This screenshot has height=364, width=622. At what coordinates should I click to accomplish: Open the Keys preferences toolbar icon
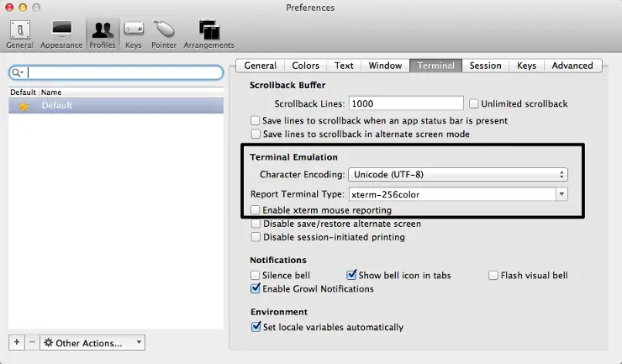coord(133,32)
